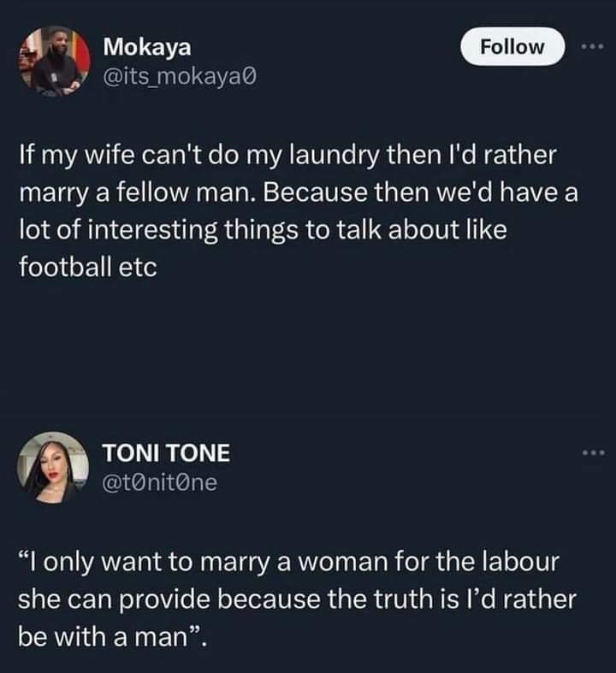This screenshot has width=616, height=673.
Task: Open the Mokaya display name link
Action: tap(146, 48)
